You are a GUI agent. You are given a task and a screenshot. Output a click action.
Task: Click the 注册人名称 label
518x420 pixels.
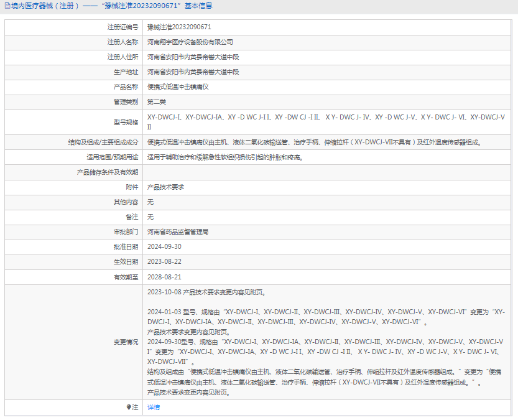[123, 42]
